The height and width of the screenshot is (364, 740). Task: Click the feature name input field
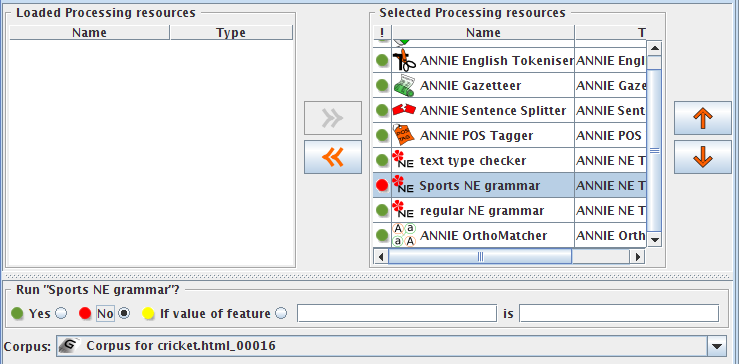tap(397, 313)
